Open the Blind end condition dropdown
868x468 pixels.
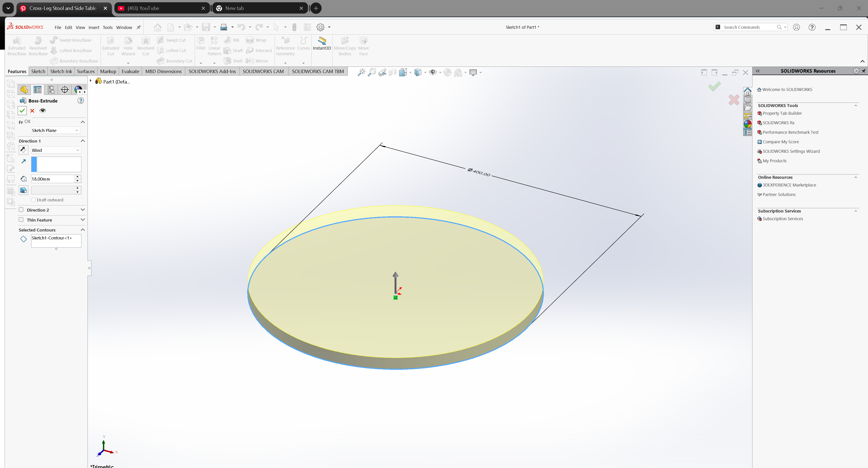56,150
